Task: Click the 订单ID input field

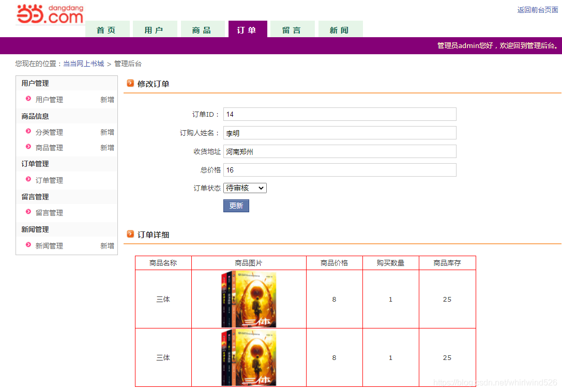Action: (340, 114)
